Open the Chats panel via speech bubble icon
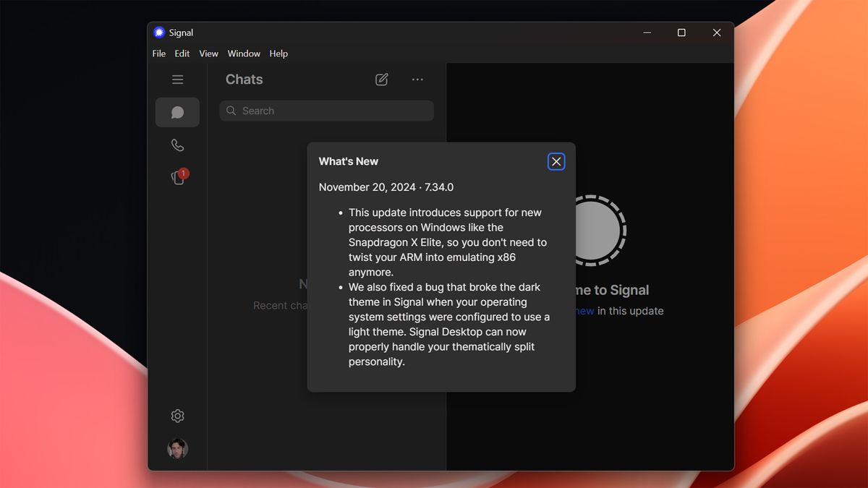Screen dimensions: 868x488 pyautogui.click(x=177, y=112)
